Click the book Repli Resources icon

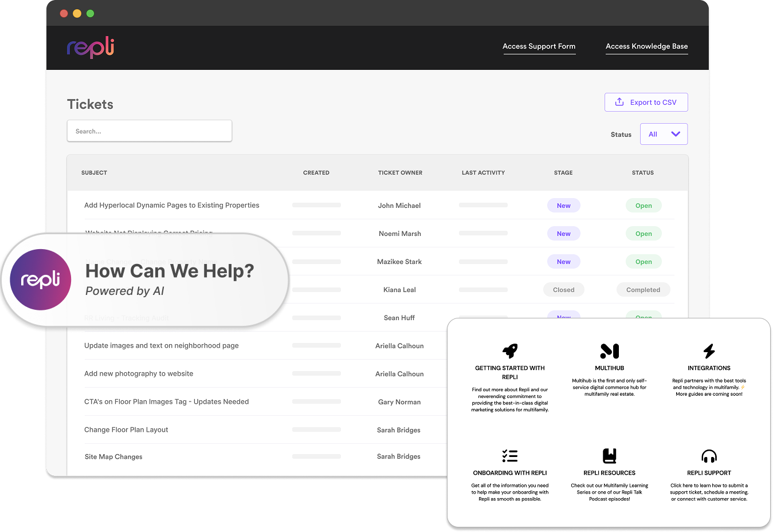click(x=610, y=456)
